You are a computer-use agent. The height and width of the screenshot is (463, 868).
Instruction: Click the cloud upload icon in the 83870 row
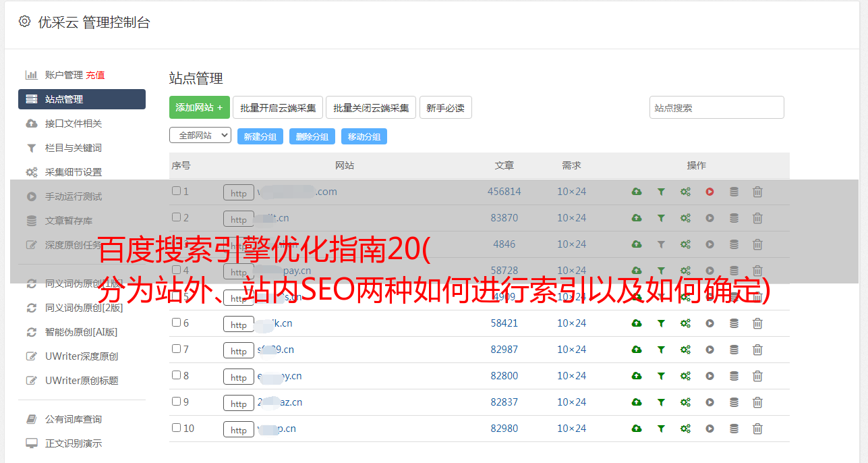click(637, 218)
